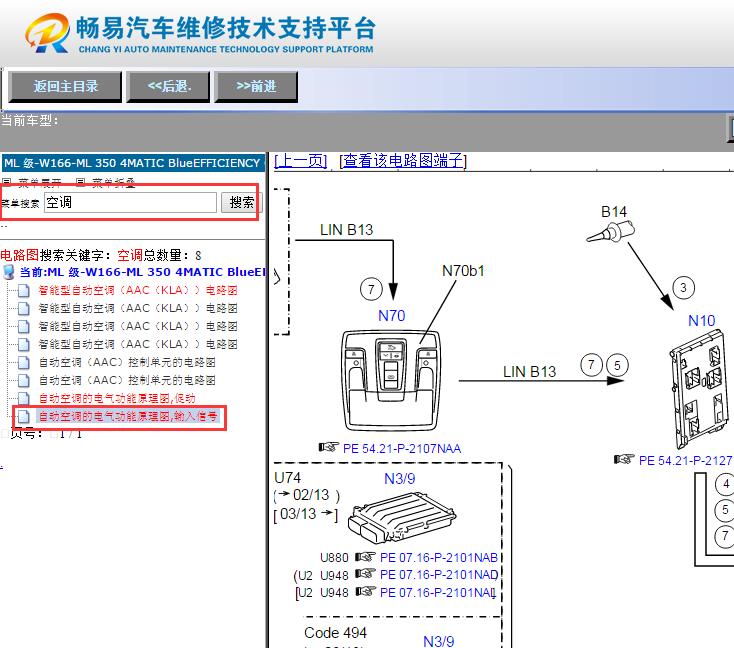
Task: Click pointing hand icon before PE 07.16-P-2101NAB
Action: [366, 557]
